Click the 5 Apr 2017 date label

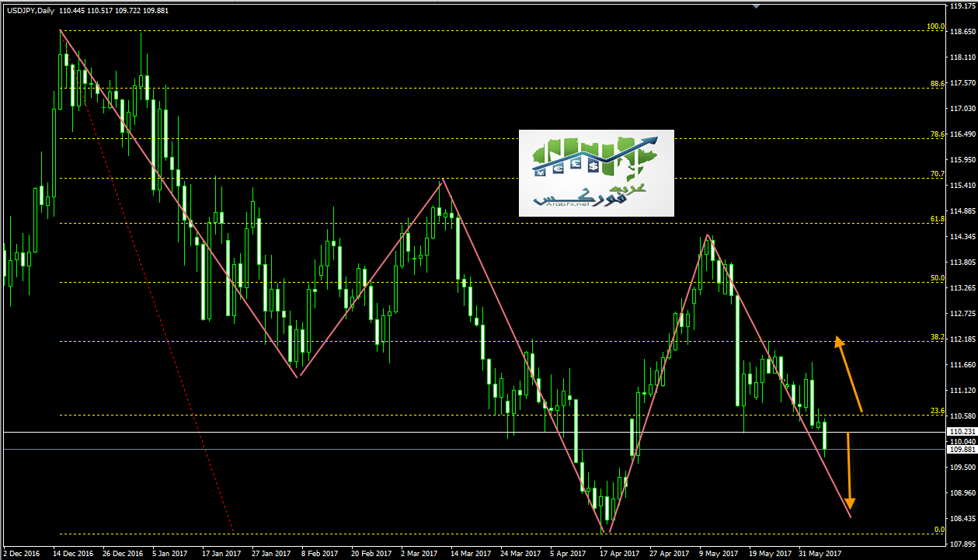(x=568, y=554)
